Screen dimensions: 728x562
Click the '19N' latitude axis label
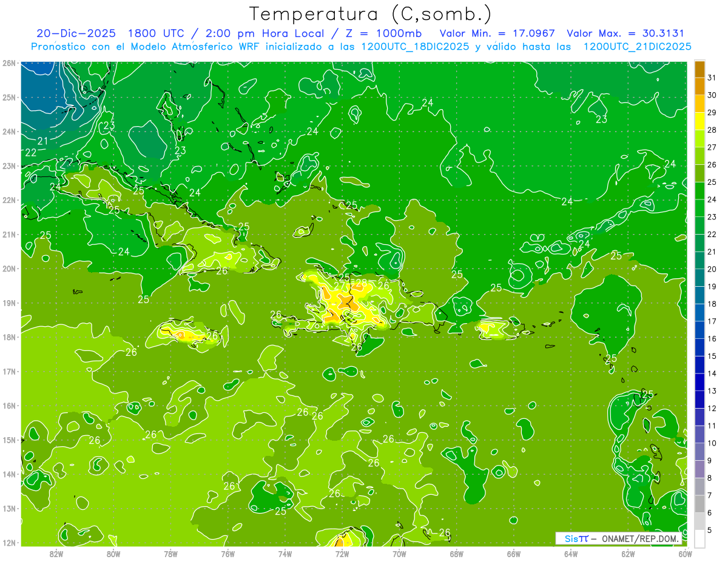click(9, 303)
